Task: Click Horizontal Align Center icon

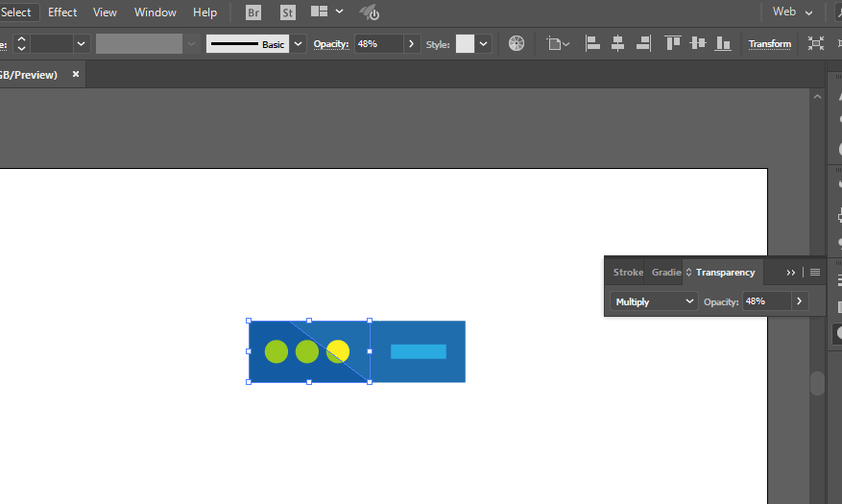Action: (618, 43)
